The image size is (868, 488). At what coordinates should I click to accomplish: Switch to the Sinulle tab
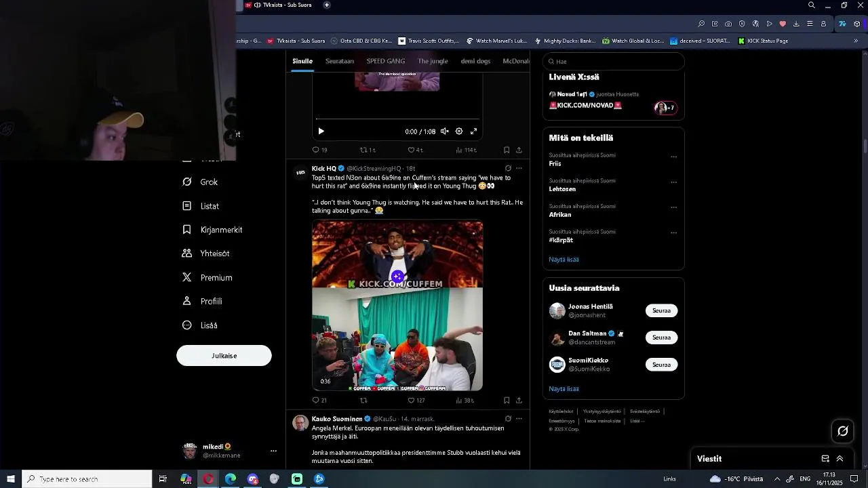(x=302, y=61)
